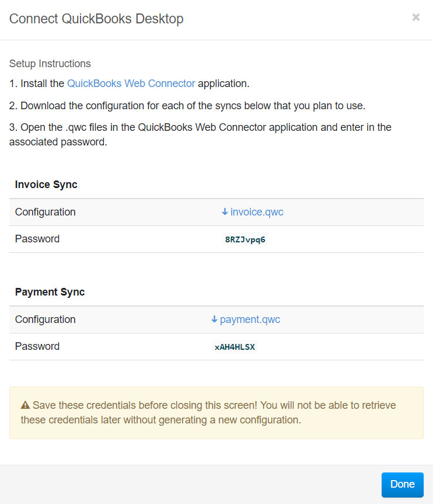Click the Payment Sync heading
The image size is (433, 504).
(x=50, y=292)
